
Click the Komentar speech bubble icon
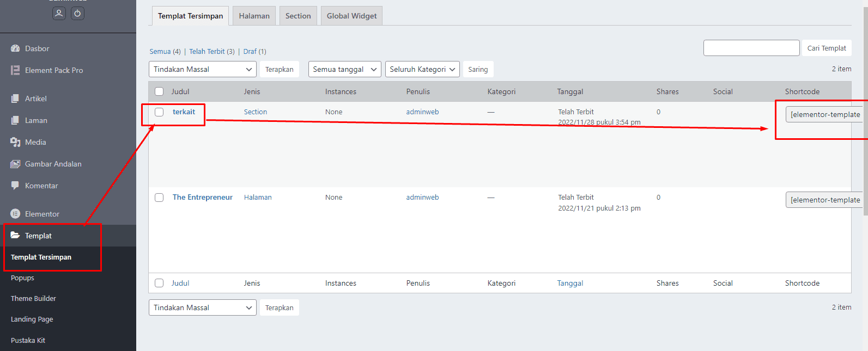(x=15, y=186)
